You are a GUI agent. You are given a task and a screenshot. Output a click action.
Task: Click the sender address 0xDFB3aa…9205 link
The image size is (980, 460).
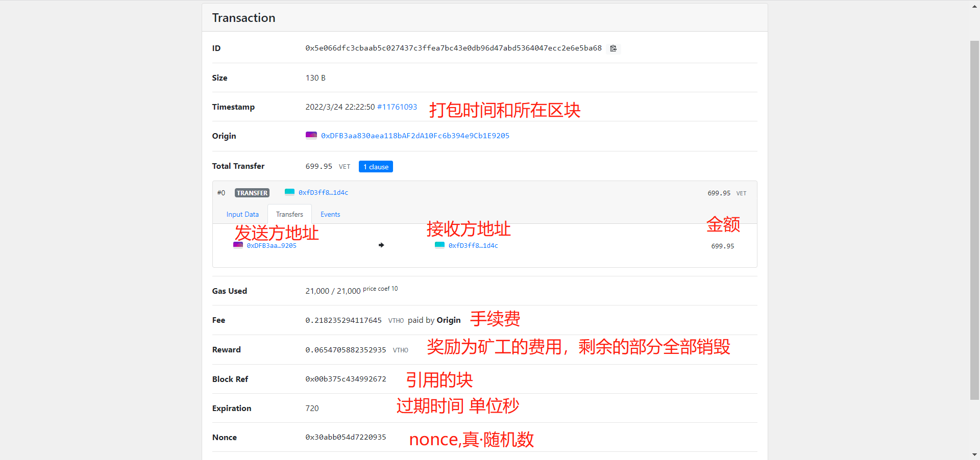pos(271,245)
